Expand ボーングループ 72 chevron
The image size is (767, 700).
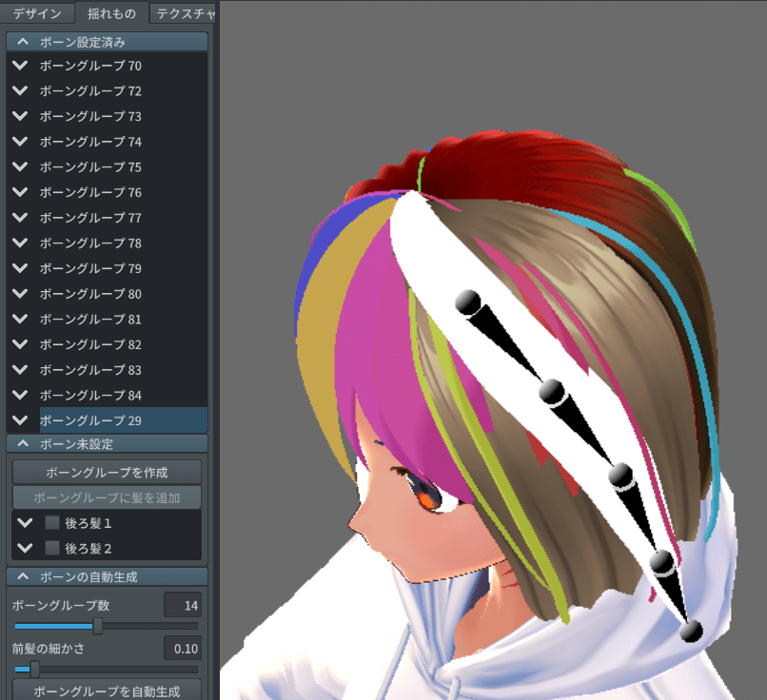pyautogui.click(x=20, y=90)
